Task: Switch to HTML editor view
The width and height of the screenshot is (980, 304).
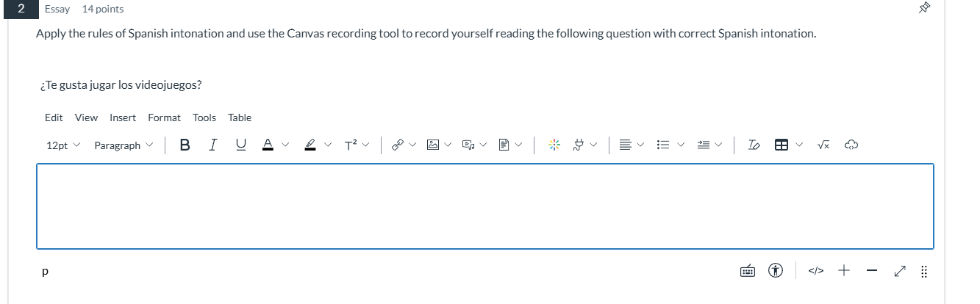Action: pyautogui.click(x=815, y=271)
